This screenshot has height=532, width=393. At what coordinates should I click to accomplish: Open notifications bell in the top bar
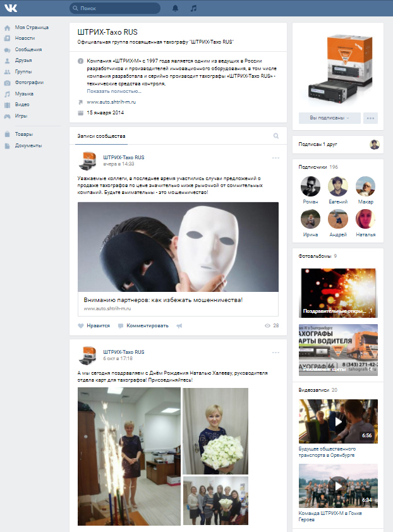click(x=175, y=8)
